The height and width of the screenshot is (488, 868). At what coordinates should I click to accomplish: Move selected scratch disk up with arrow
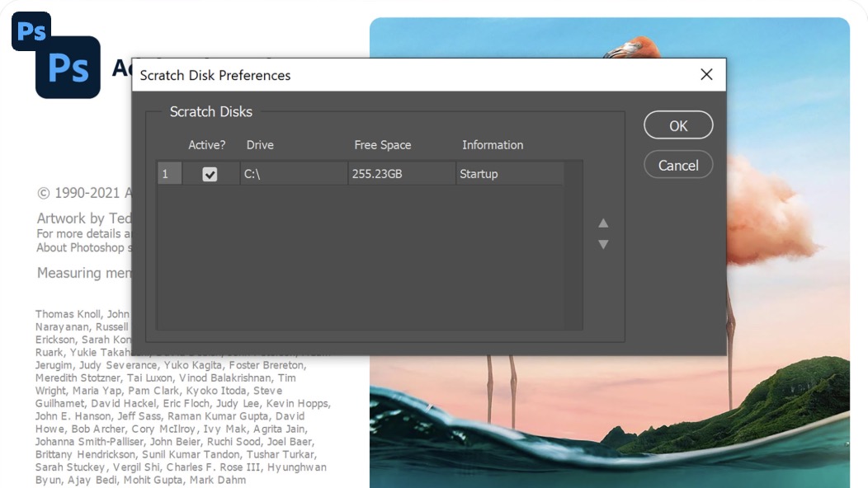click(x=603, y=223)
